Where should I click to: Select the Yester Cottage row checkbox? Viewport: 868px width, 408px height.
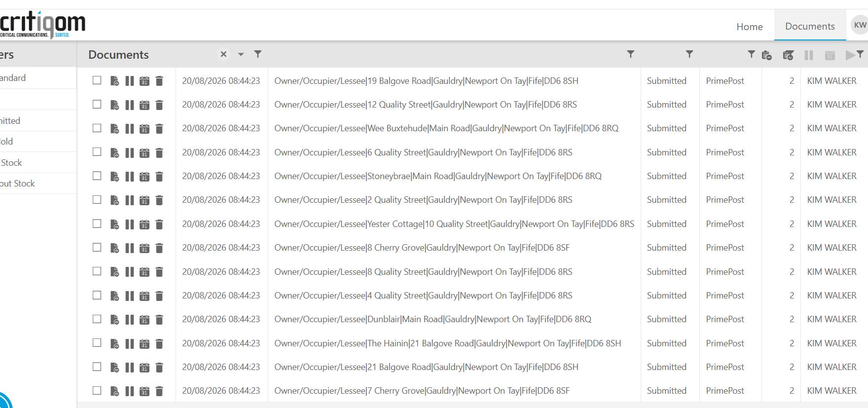pyautogui.click(x=97, y=223)
